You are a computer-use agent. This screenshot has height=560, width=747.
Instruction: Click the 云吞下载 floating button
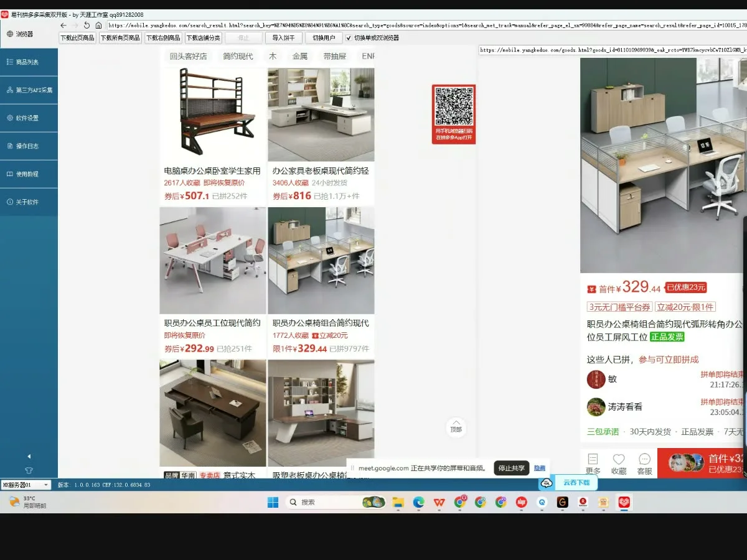tap(568, 482)
